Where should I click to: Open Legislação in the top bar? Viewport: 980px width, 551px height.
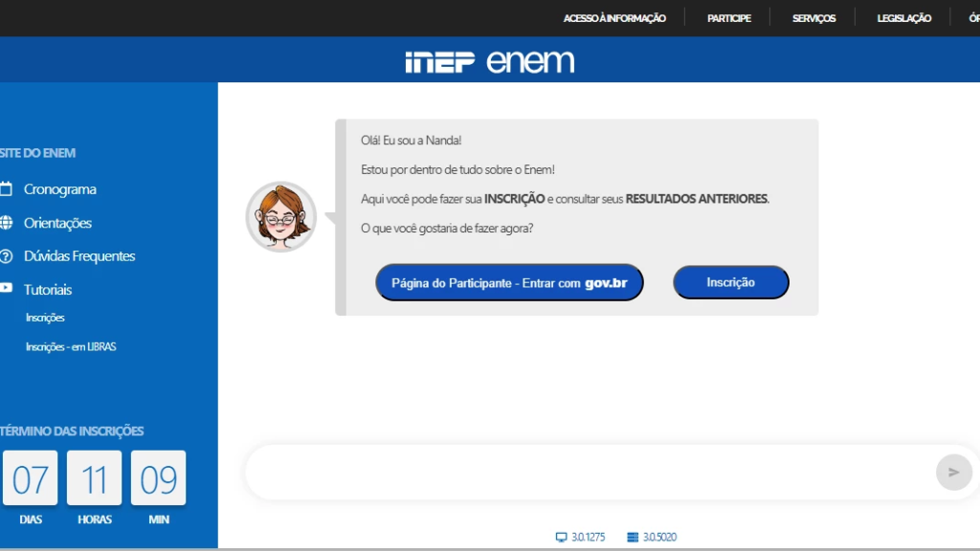tap(903, 18)
